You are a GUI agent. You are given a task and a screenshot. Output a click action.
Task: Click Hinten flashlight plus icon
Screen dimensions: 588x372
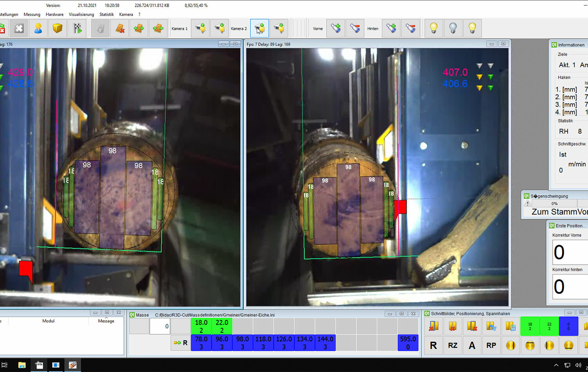pos(391,28)
